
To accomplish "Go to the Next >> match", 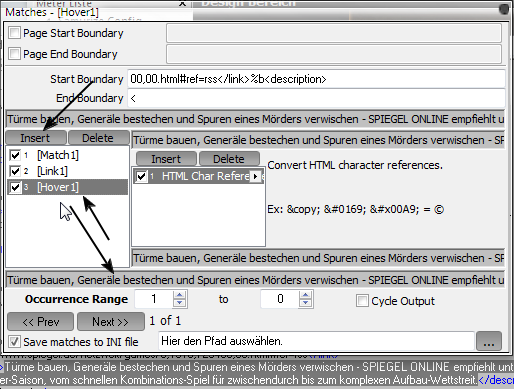I will point(111,322).
